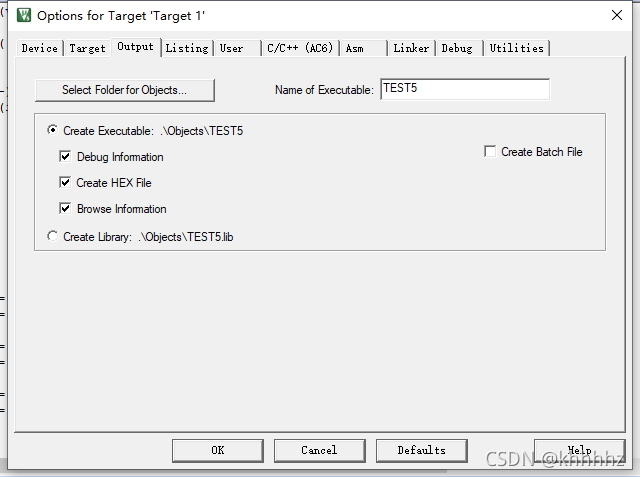Open the Linker tab

411,48
